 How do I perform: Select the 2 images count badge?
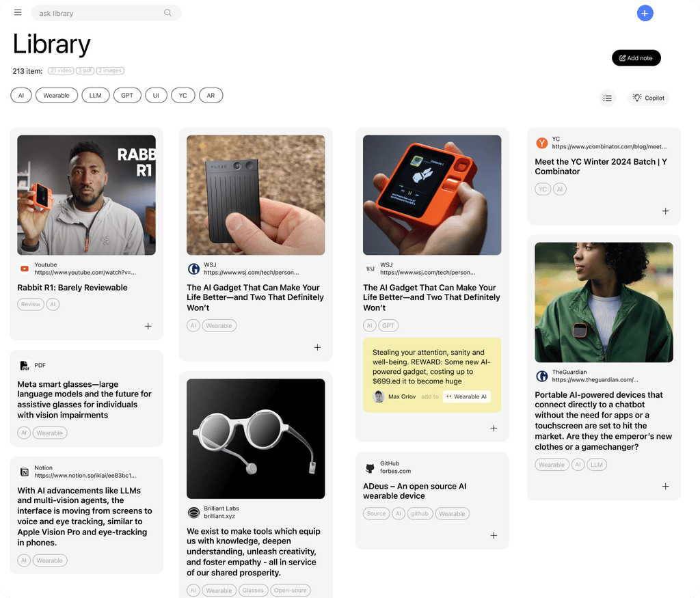pos(110,70)
